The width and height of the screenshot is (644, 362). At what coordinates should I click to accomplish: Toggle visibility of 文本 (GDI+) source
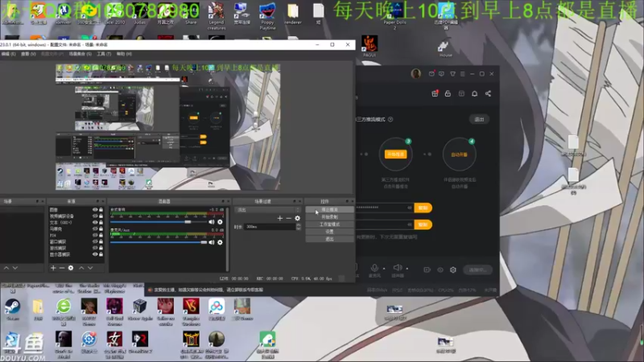click(x=95, y=223)
